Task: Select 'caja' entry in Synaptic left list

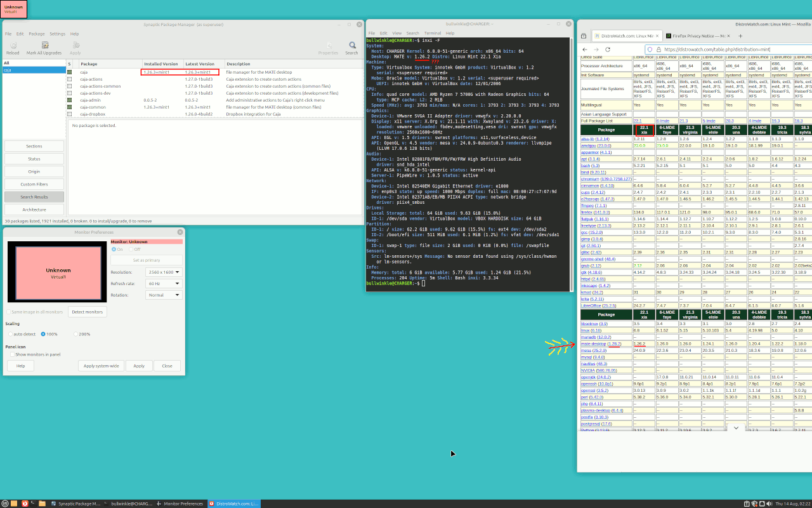Action: click(33, 70)
